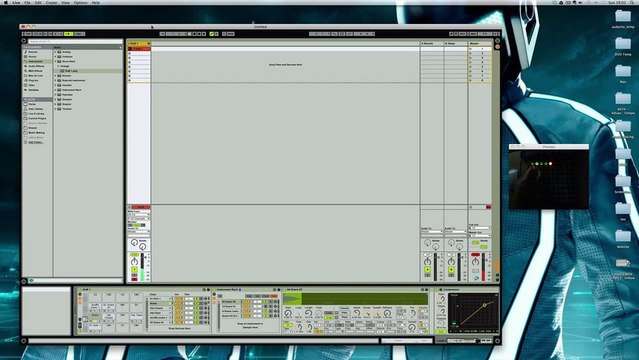Open A Reverb's Audio To dropdown
639x360 pixels.
432,232
